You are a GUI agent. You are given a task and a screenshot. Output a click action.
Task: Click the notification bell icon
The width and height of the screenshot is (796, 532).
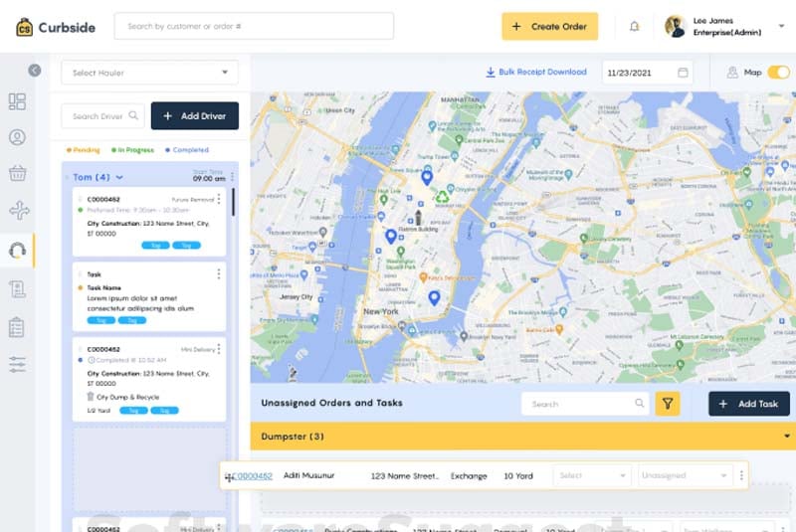coord(635,26)
